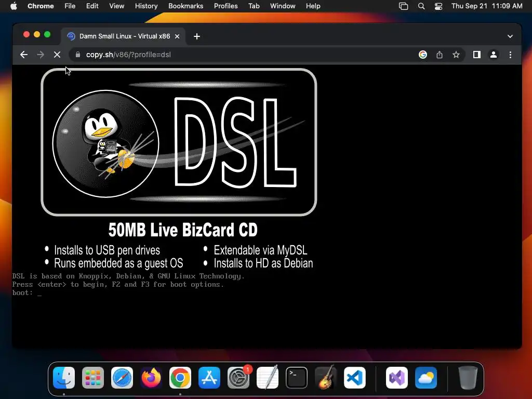Select the Damn Small Linux tab
The image size is (532, 399).
[124, 36]
